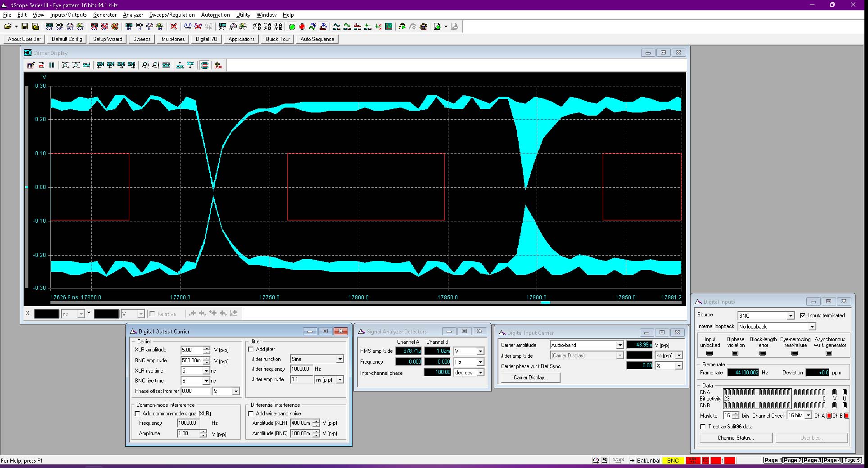Click the green start/run circle icon
This screenshot has width=868, height=468.
[292, 27]
